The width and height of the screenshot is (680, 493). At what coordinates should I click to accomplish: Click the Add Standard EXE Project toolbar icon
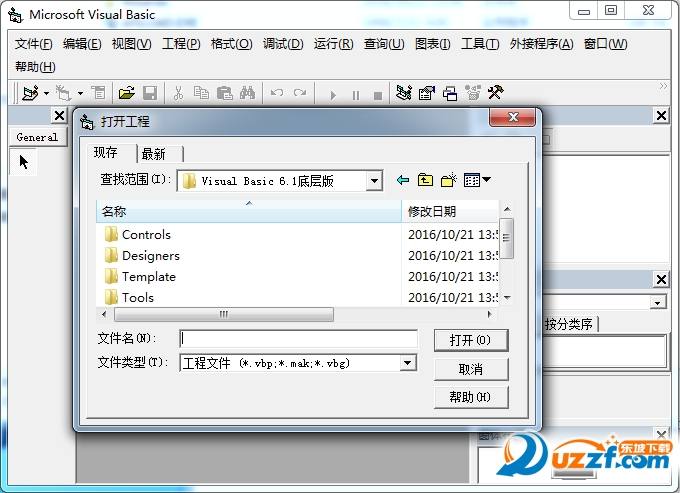30,93
